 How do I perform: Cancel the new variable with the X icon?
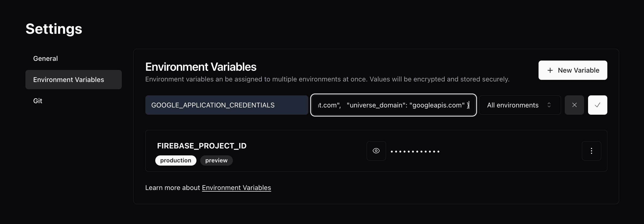pyautogui.click(x=574, y=105)
